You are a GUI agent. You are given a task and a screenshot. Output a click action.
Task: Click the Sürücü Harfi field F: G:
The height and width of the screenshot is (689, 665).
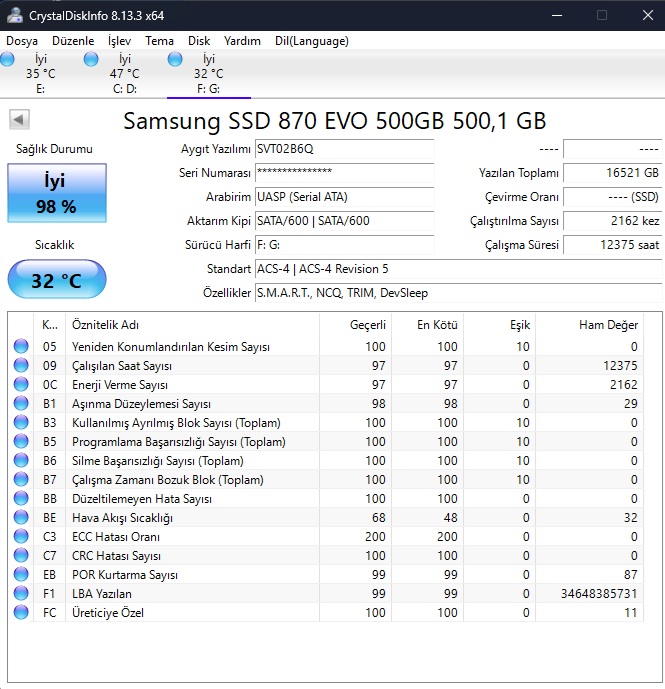click(345, 245)
